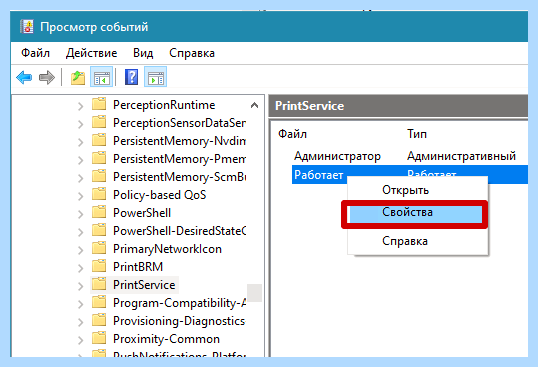Click the Event Viewer title bar icon
This screenshot has height=367, width=538.
tap(27, 26)
